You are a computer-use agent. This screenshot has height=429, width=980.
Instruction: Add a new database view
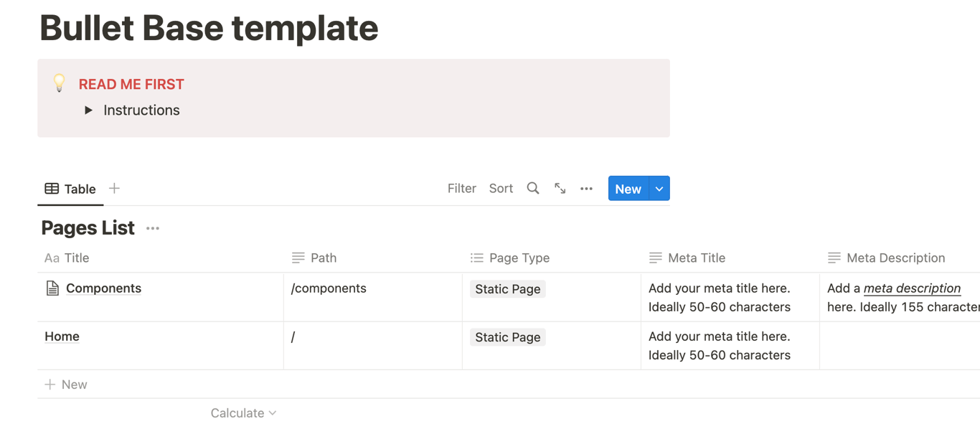pyautogui.click(x=114, y=188)
